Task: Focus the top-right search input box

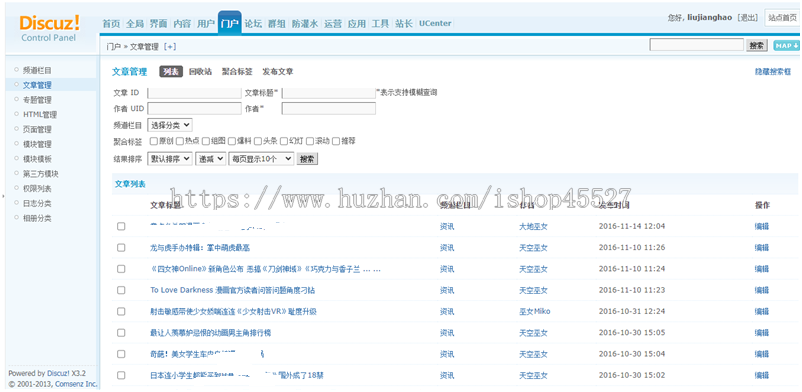Action: click(x=697, y=45)
